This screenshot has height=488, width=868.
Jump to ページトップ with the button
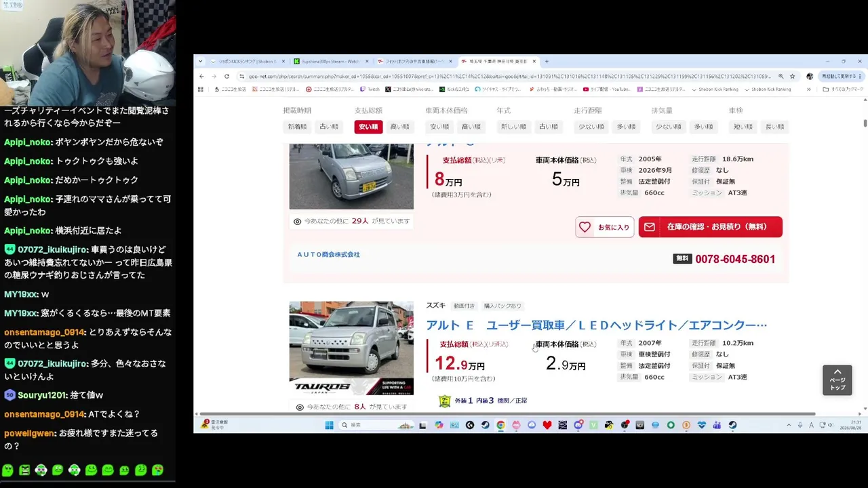pyautogui.click(x=837, y=380)
